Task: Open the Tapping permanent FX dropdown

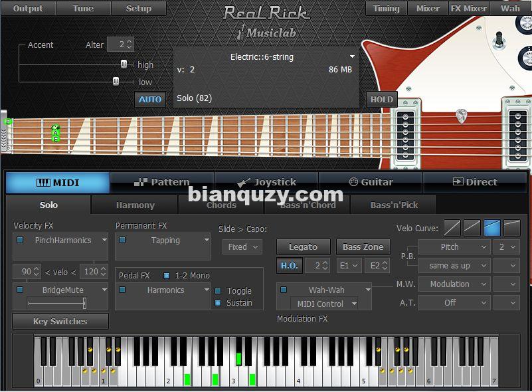Action: [207, 240]
